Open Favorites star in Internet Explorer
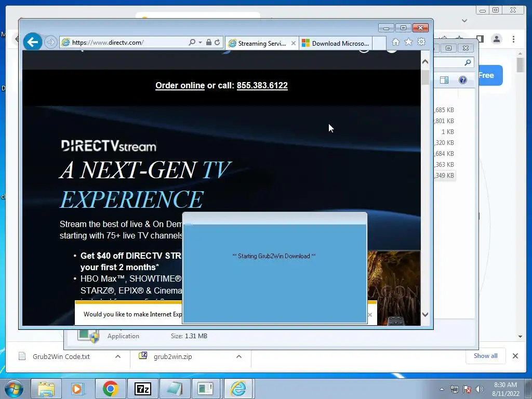 pos(408,42)
